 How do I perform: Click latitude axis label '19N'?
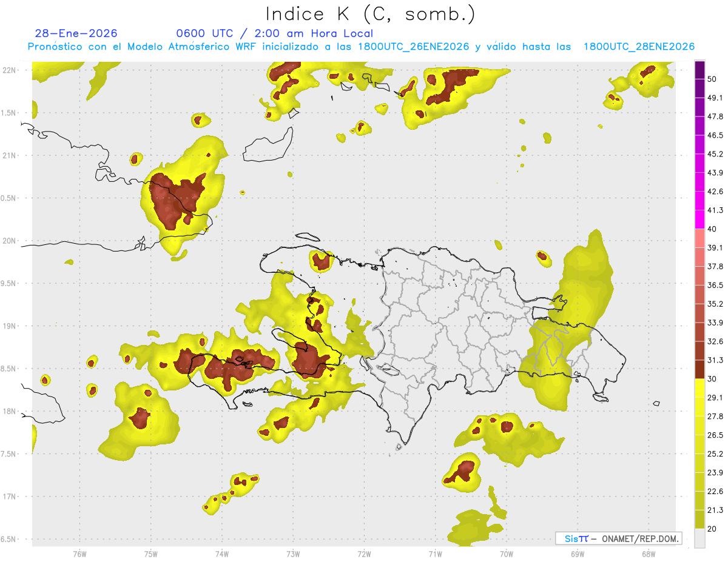point(9,326)
